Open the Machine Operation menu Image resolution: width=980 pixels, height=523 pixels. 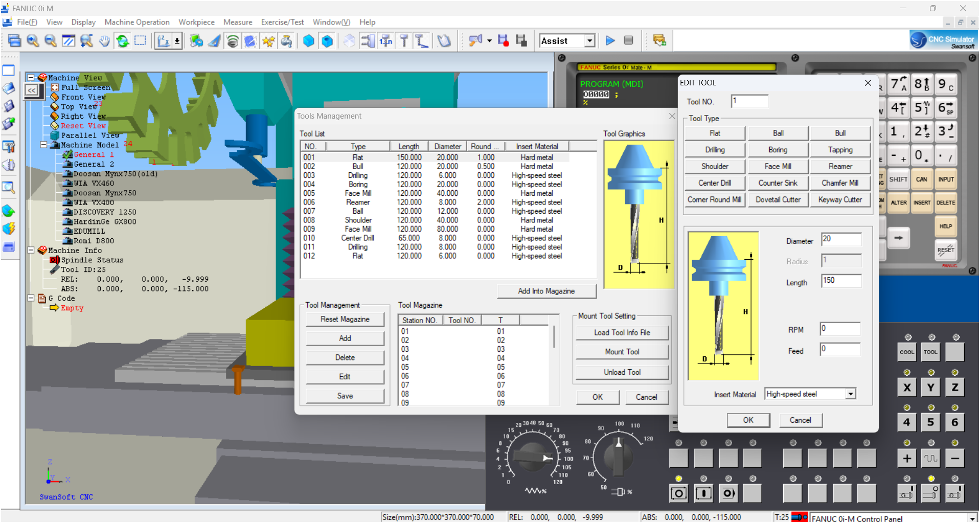(137, 22)
